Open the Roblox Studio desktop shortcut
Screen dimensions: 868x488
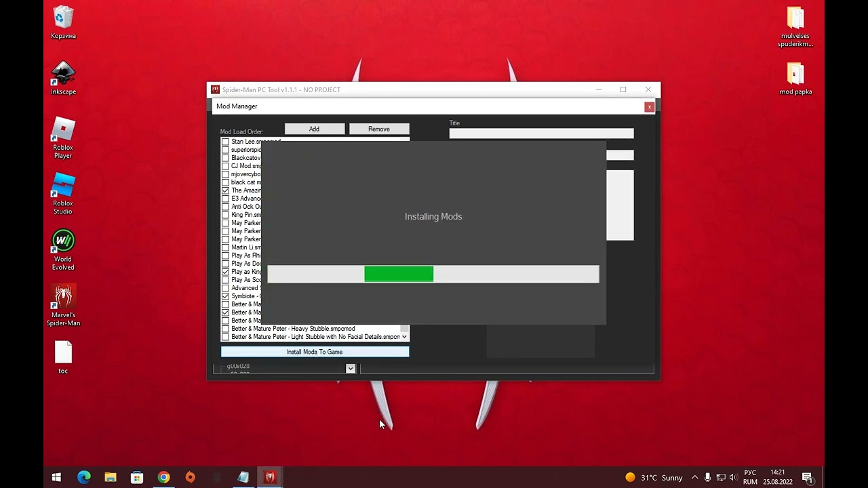(63, 193)
